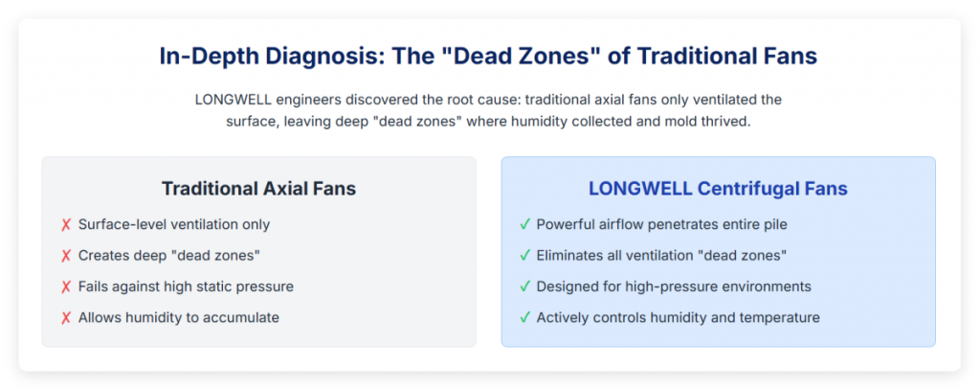
Task: Click the intro paragraph about LONGWELL engineers
Action: (x=488, y=111)
